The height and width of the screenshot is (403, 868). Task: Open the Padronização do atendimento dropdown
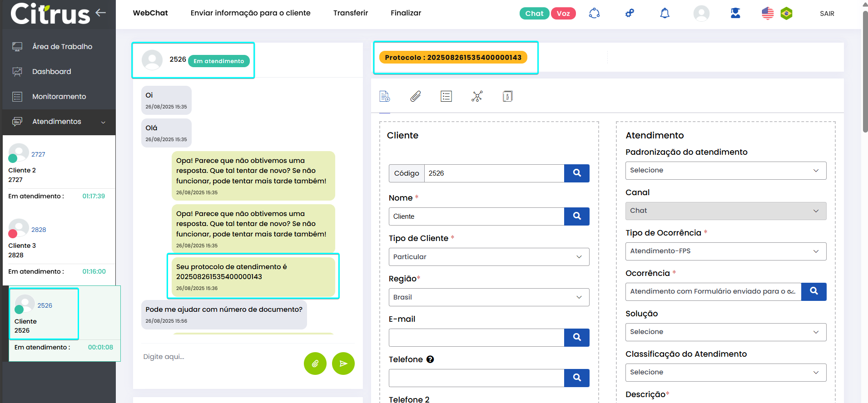tap(725, 170)
